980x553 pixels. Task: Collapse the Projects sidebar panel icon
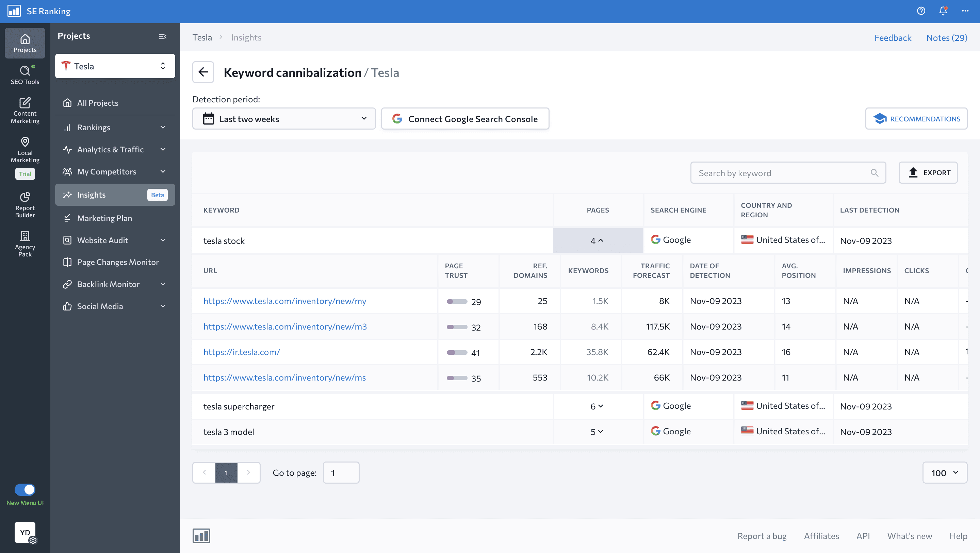(x=162, y=36)
